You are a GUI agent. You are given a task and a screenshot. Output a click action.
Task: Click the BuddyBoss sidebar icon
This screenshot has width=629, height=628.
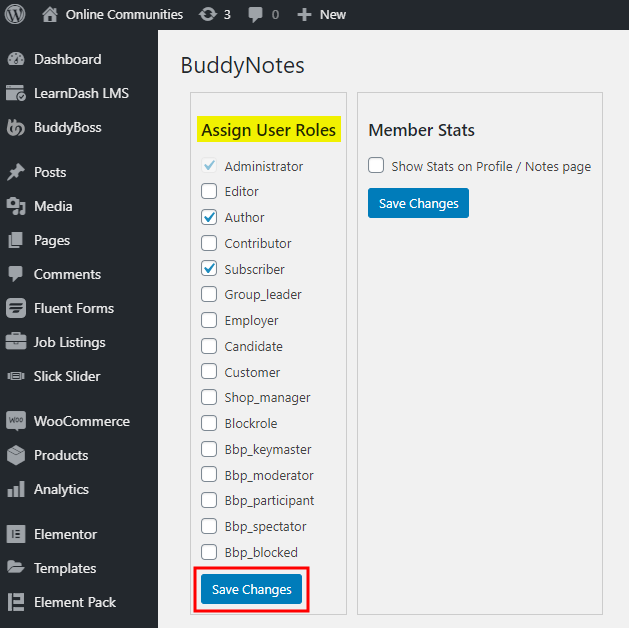click(16, 127)
